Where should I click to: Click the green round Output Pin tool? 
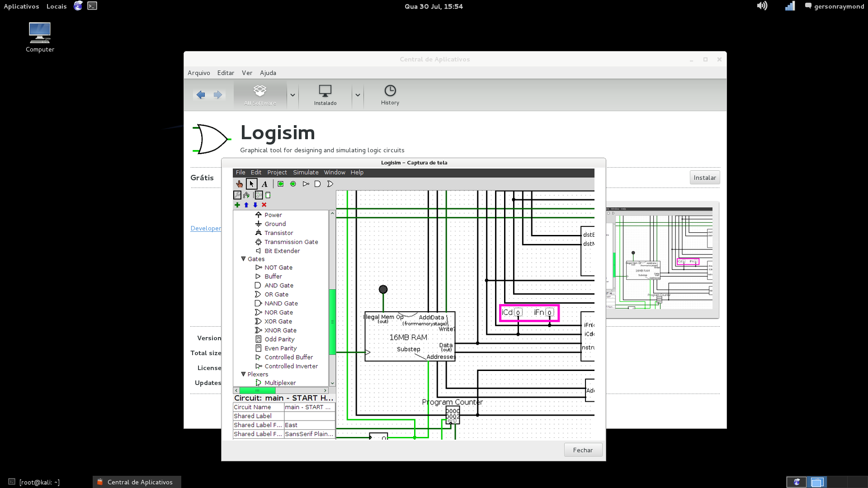pyautogui.click(x=293, y=184)
